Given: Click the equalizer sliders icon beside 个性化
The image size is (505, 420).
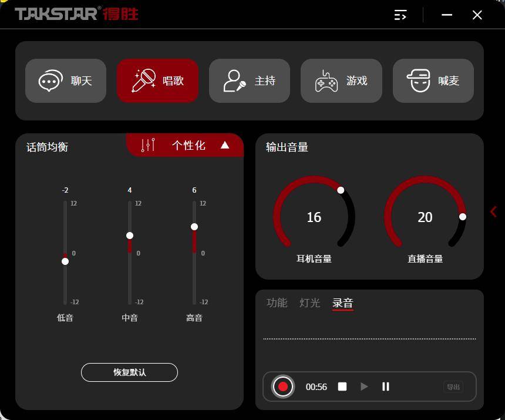Looking at the screenshot, I should pos(148,145).
